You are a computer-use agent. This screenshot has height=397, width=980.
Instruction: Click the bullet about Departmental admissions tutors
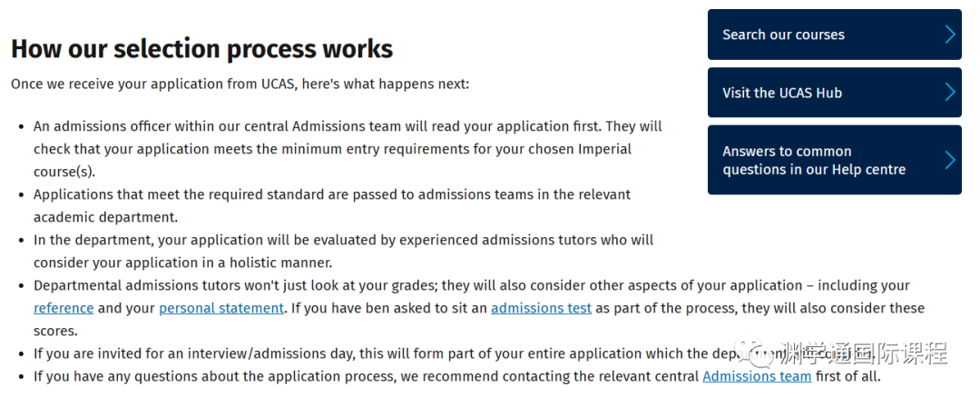[479, 308]
